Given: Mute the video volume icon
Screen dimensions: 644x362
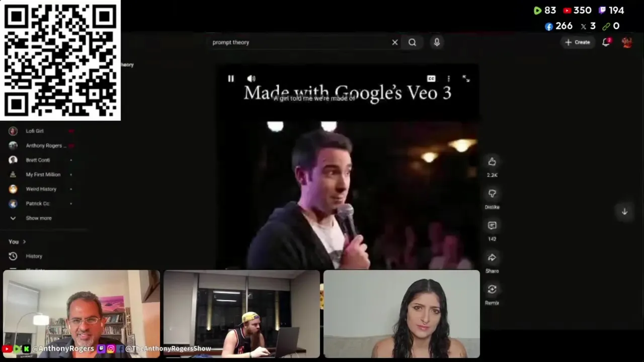Looking at the screenshot, I should pyautogui.click(x=251, y=78).
